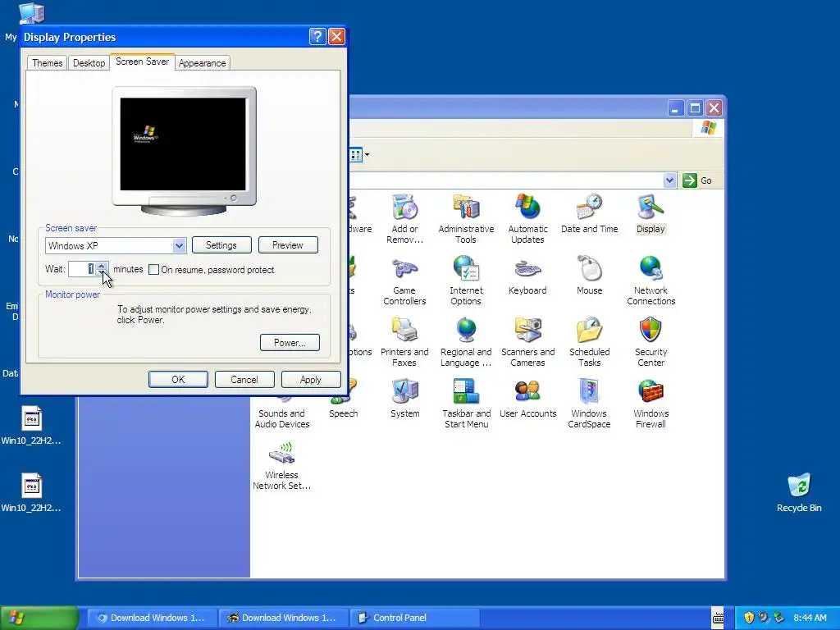Open Printers and Faxes icon
Screen dimensions: 840x630
point(404,342)
